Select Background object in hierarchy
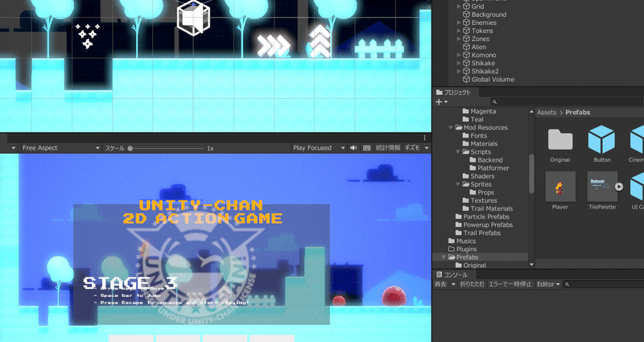 click(x=489, y=14)
